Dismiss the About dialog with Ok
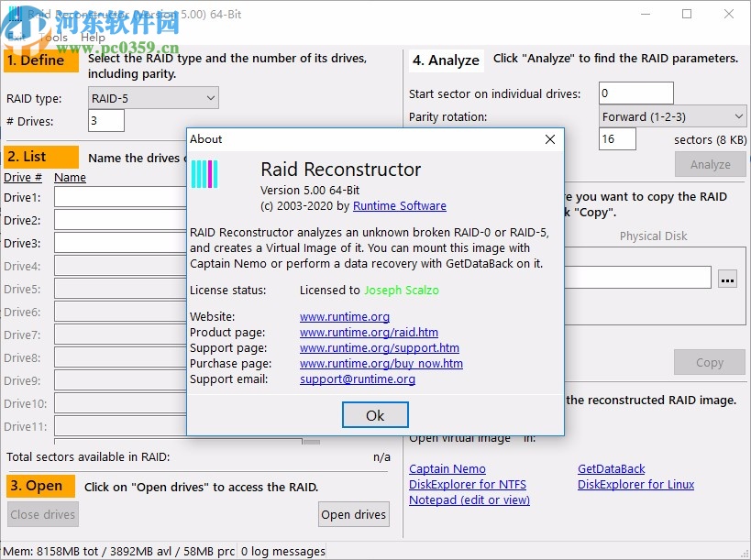 (x=374, y=415)
